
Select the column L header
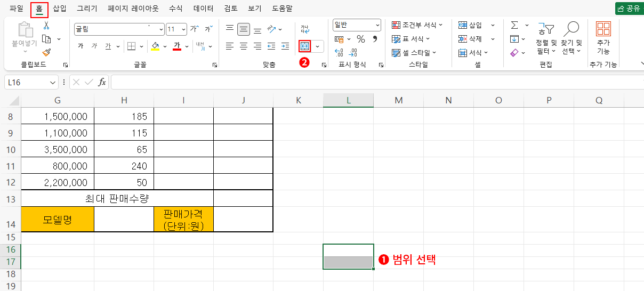click(348, 100)
